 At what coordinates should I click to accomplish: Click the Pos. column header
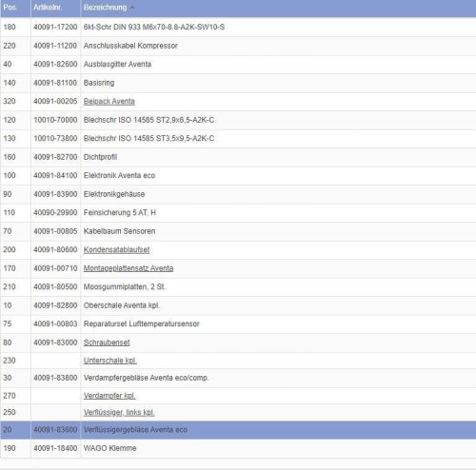point(10,8)
